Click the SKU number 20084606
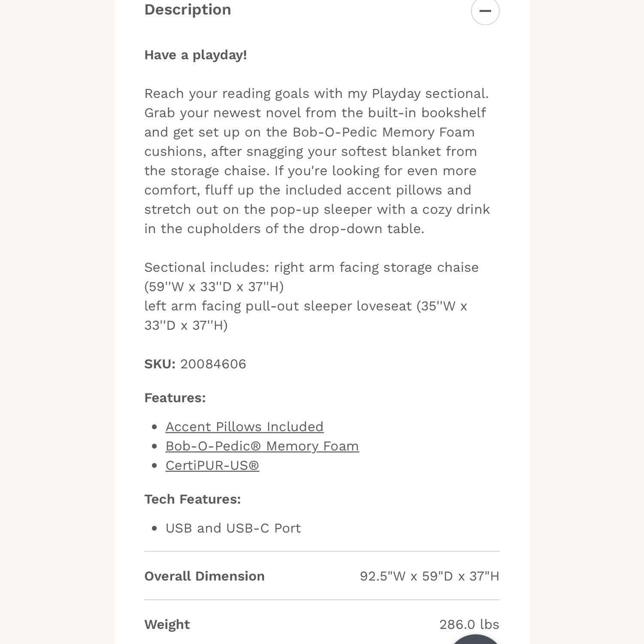This screenshot has width=644, height=644. coord(213,364)
